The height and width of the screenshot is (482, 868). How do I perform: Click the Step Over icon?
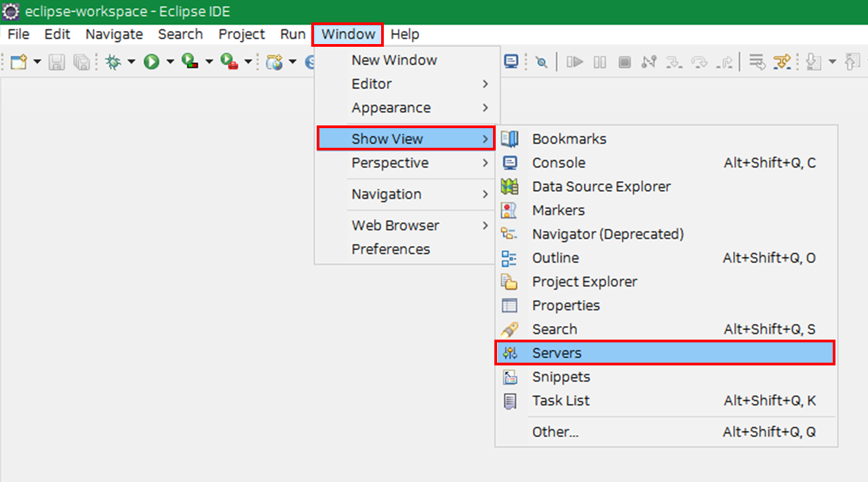pyautogui.click(x=699, y=62)
